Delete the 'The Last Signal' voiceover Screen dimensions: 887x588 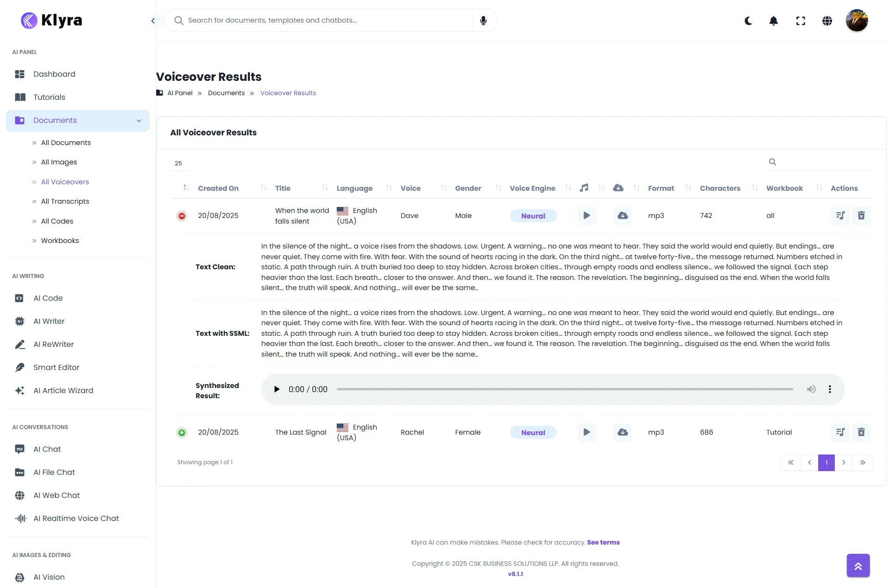[x=861, y=432]
